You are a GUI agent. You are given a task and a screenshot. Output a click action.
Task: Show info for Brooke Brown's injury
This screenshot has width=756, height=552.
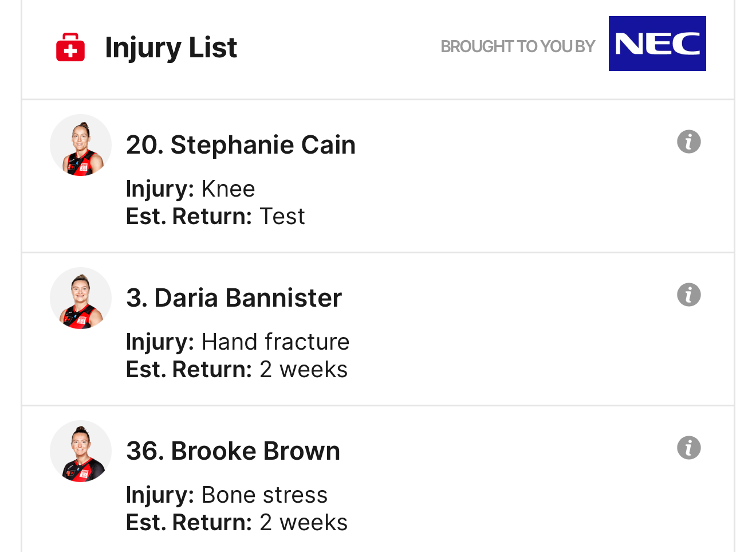[x=688, y=448]
